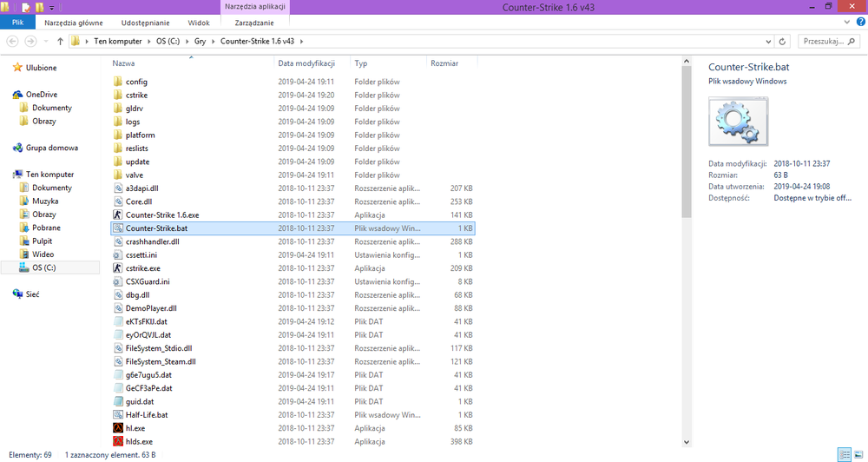The width and height of the screenshot is (868, 462).
Task: Click the scrollbar down arrow
Action: (687, 442)
